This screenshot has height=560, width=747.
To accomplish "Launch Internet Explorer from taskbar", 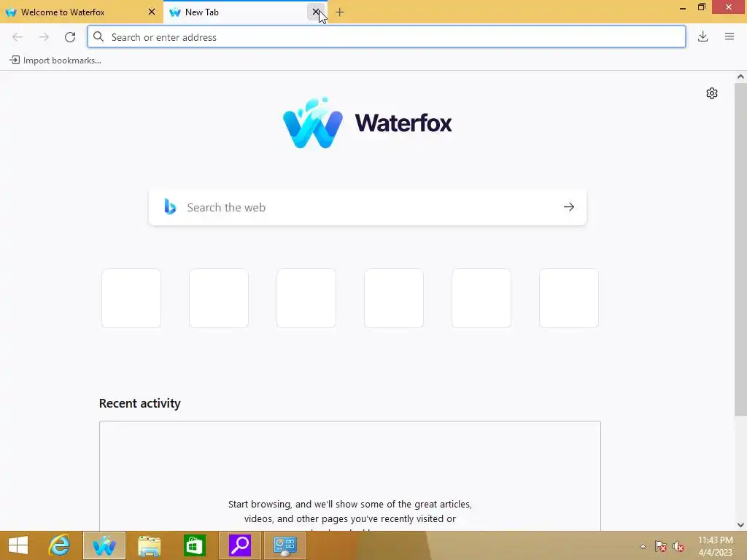I will 60,545.
